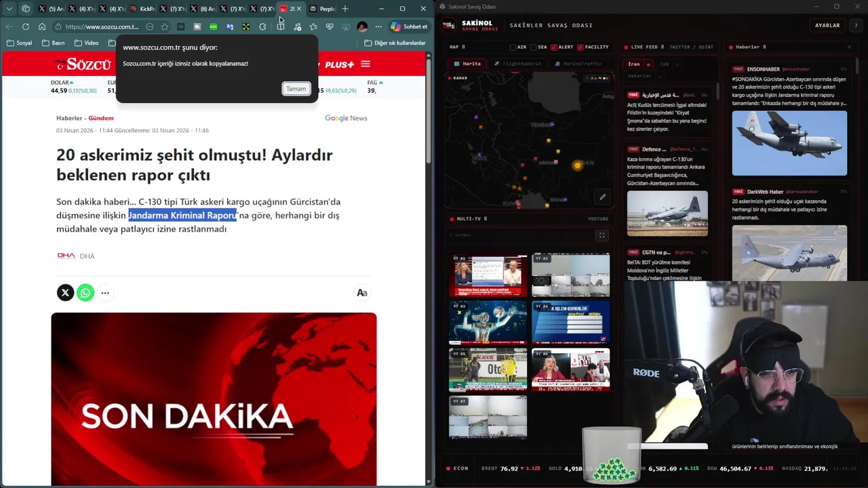868x488 pixels.
Task: Open the ENSONHABER C-130 aircraft photo
Action: [x=789, y=143]
